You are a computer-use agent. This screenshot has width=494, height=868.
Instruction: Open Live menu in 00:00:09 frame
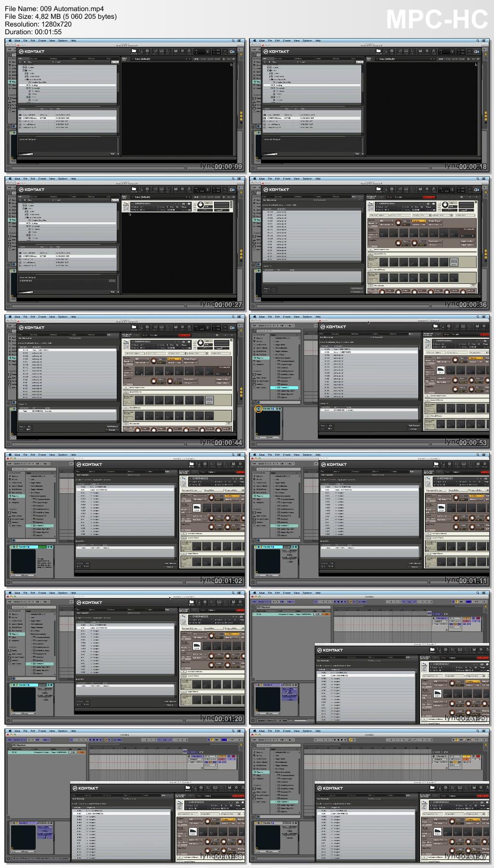click(x=17, y=41)
